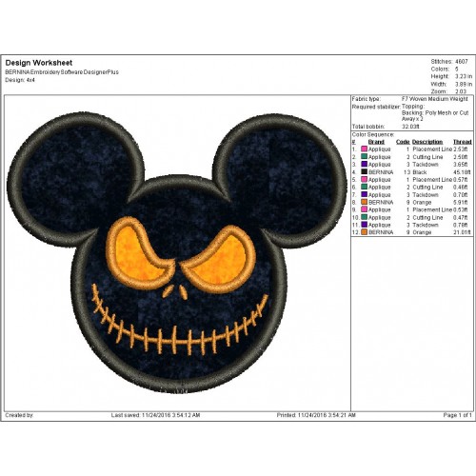This screenshot has height=476, width=476.
Task: Click the 'Page 1 of 1' footer text
Action: point(457,415)
